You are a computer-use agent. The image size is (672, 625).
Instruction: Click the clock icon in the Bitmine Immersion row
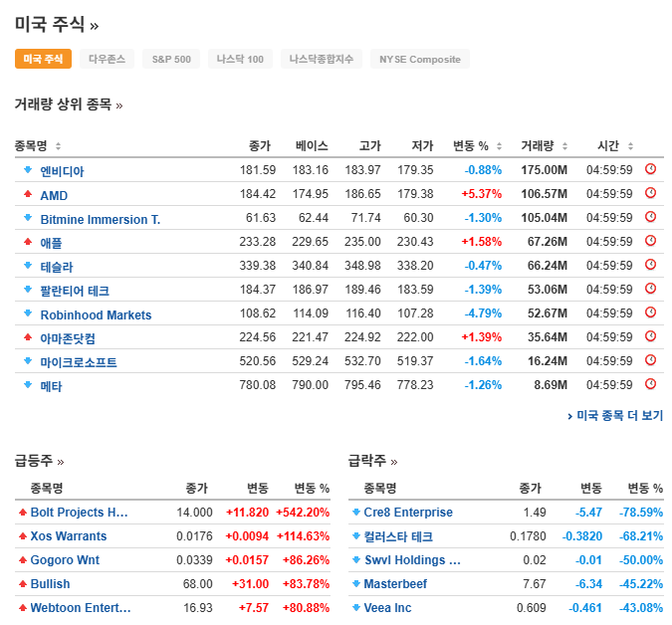650,217
